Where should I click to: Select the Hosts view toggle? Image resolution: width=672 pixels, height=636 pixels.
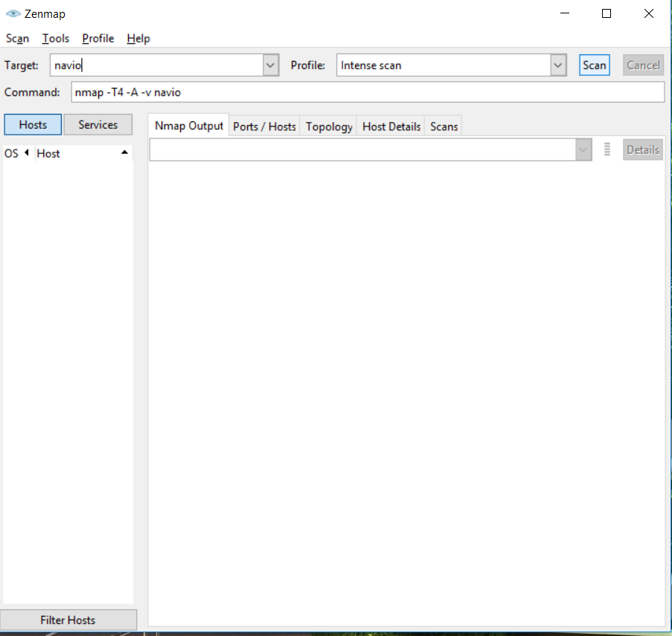click(x=33, y=125)
